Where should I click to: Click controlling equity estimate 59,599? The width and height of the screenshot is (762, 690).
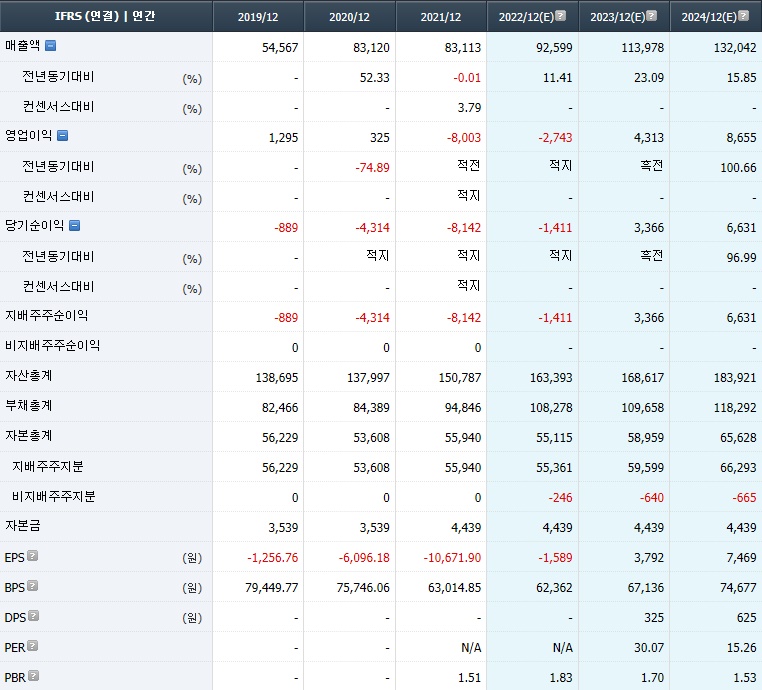pos(645,468)
